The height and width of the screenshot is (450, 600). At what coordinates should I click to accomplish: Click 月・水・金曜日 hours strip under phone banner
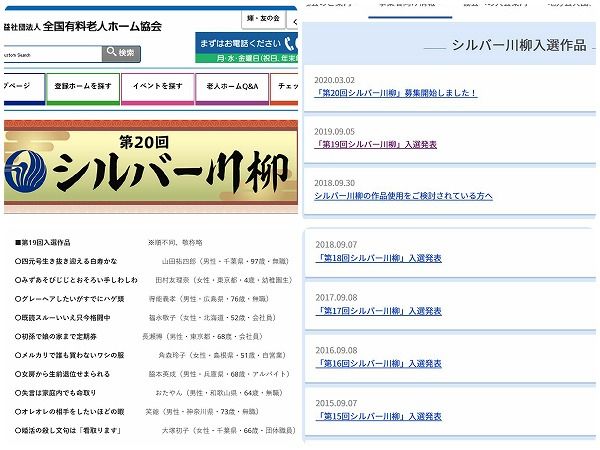[x=247, y=59]
